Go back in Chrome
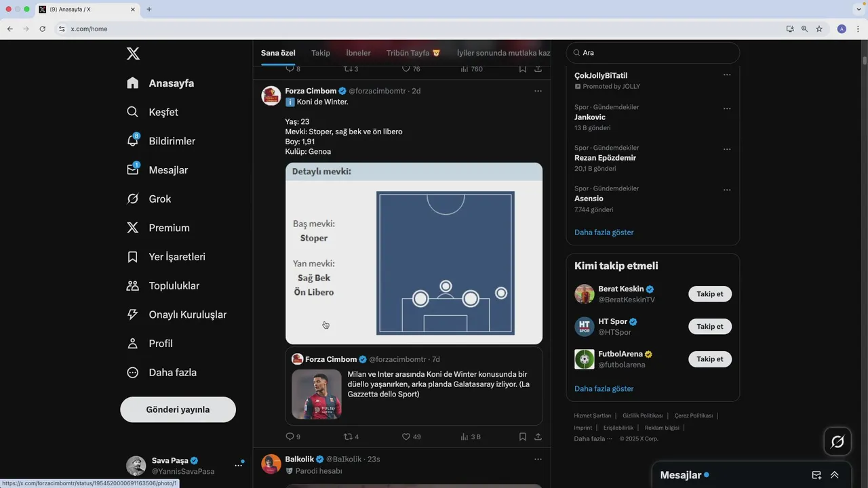Image resolution: width=868 pixels, height=488 pixels. point(9,29)
